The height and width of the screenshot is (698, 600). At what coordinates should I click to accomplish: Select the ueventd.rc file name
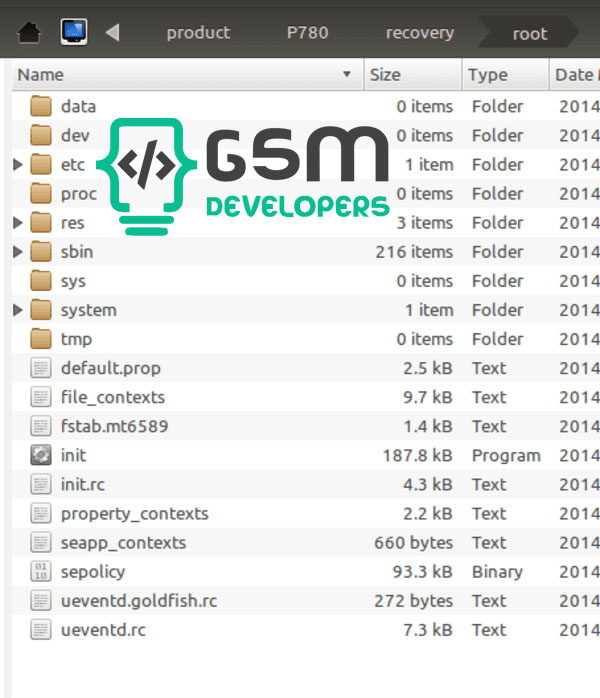[103, 630]
